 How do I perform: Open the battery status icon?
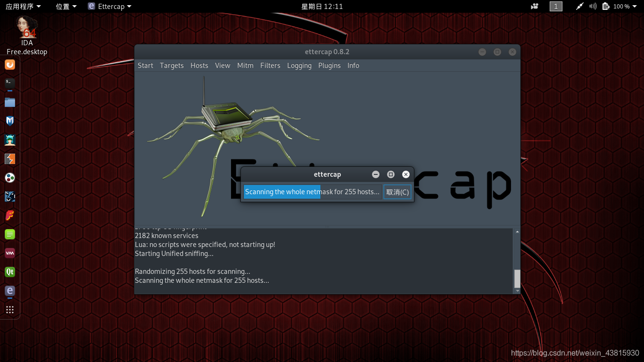607,6
